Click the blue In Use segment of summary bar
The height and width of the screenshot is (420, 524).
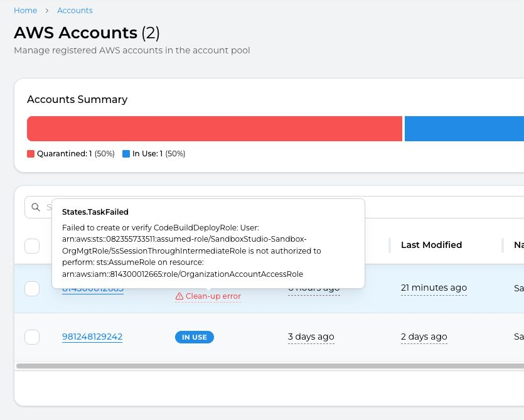464,129
